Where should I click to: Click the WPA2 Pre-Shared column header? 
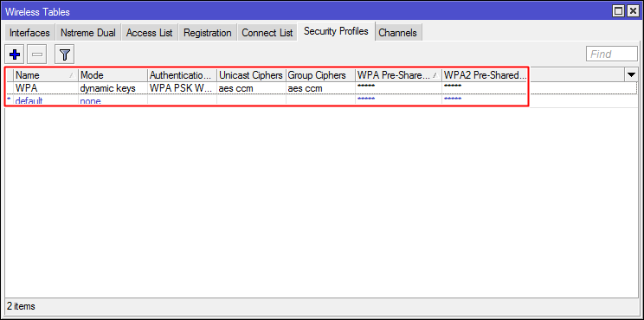click(485, 75)
